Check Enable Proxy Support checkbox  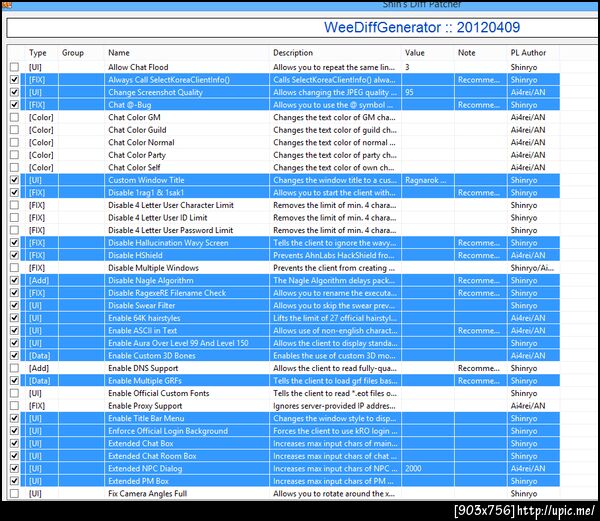14,406
